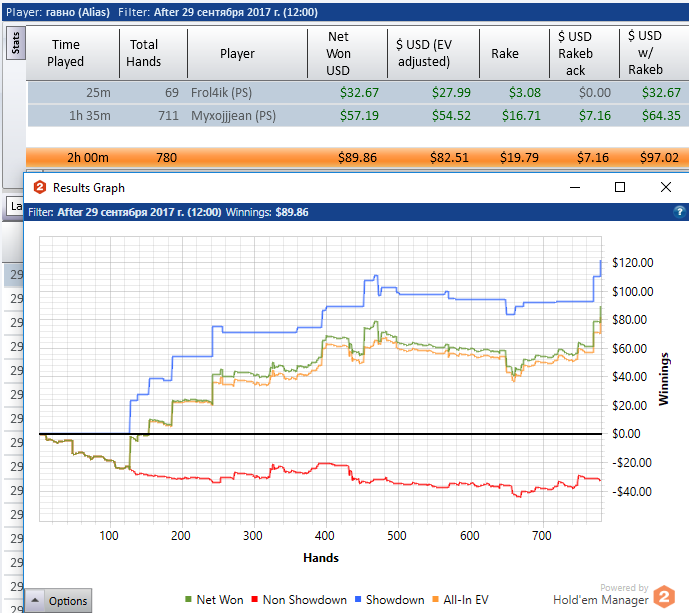Sort by $ USD w/ Rakeback column
This screenshot has height=613, width=689.
click(x=645, y=52)
